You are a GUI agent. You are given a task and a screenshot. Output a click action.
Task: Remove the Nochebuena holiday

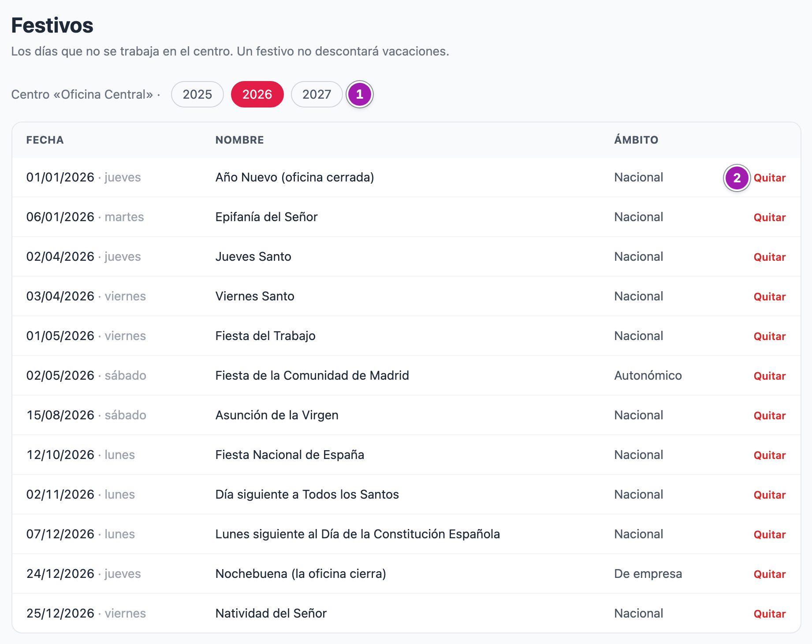click(x=769, y=574)
